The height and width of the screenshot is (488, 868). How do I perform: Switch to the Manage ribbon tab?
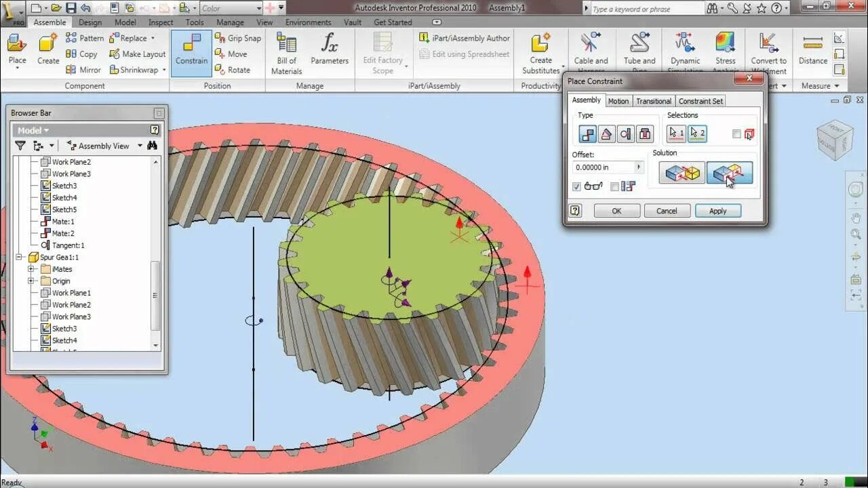pos(230,22)
